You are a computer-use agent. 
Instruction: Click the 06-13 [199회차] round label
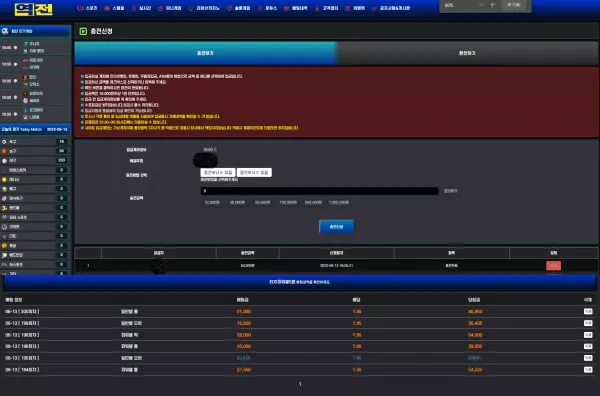(22, 323)
